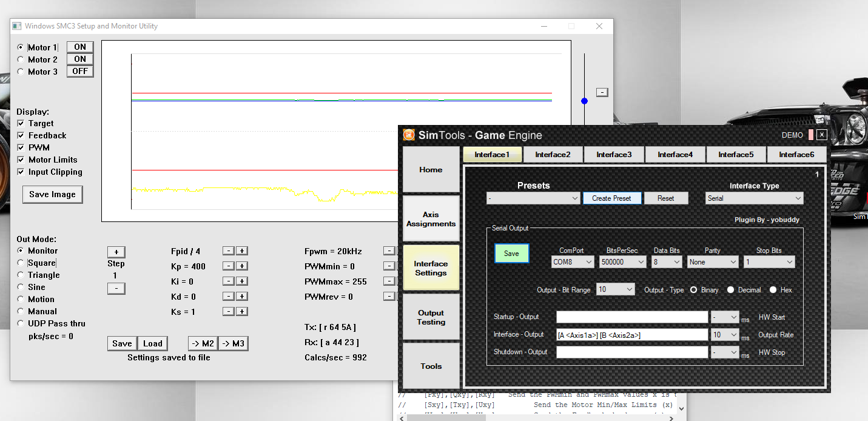Image resolution: width=868 pixels, height=421 pixels.
Task: Toggle the Motor 2 ON button
Action: [x=80, y=59]
